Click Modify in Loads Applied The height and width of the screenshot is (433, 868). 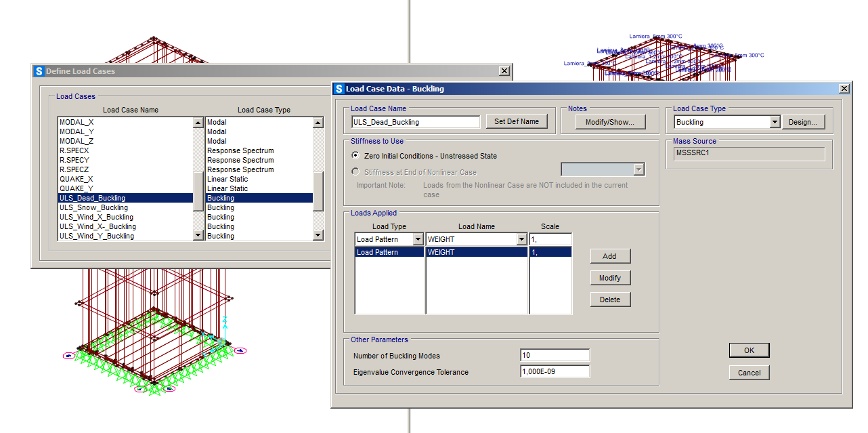click(x=609, y=278)
